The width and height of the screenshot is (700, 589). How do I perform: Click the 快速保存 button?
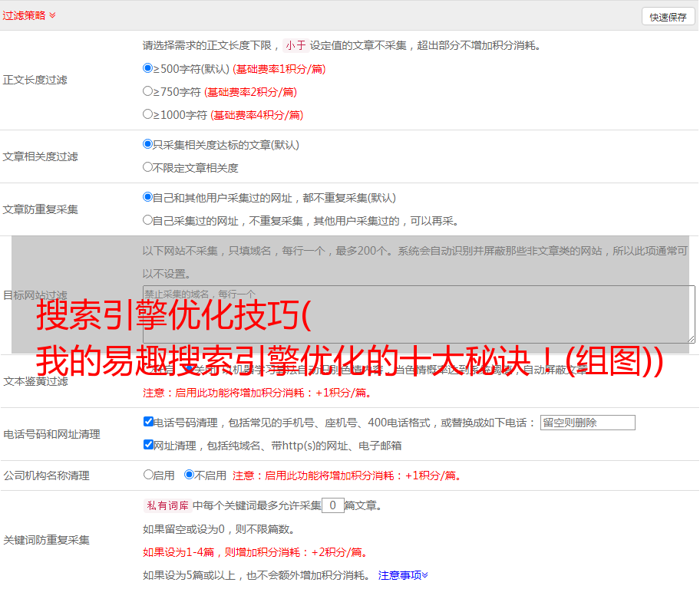(x=668, y=17)
